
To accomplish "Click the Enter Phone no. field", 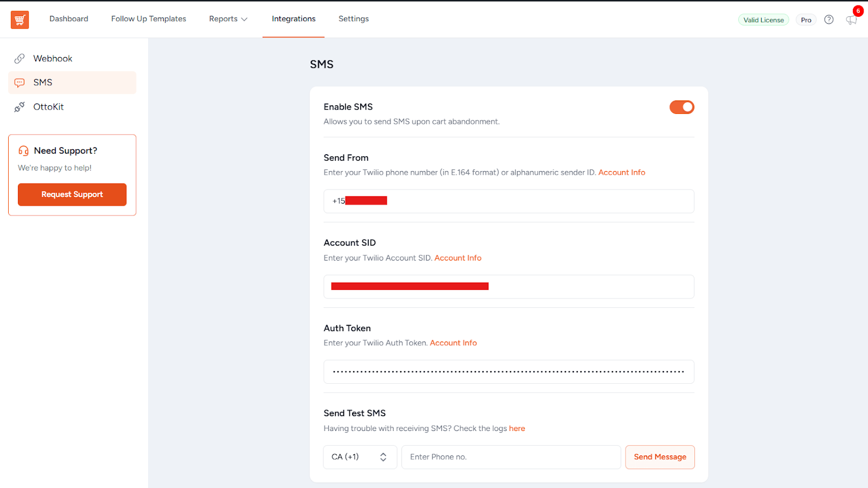I will click(x=511, y=457).
